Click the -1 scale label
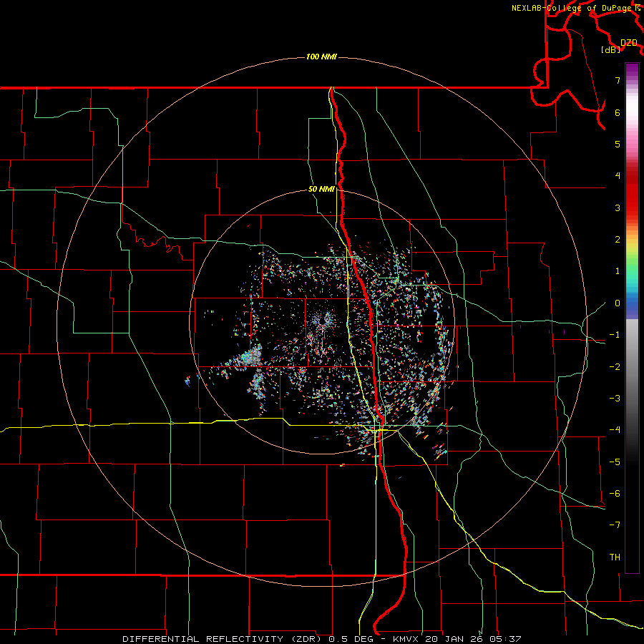 pyautogui.click(x=615, y=335)
